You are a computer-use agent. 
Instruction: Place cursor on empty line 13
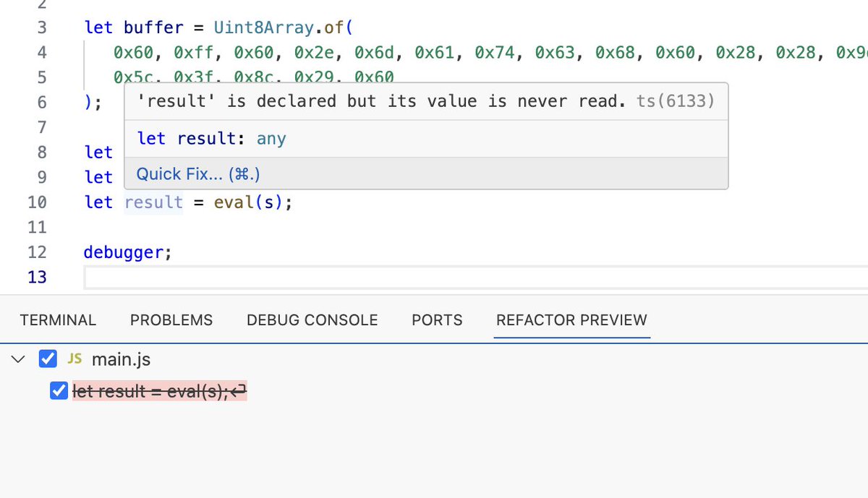[x=476, y=278]
